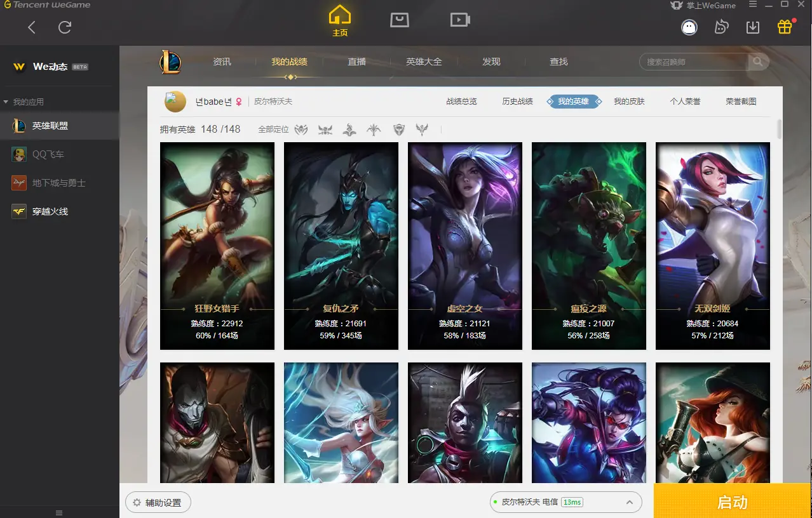Click the hero list vertical scrollbar
The width and height of the screenshot is (812, 518).
click(x=780, y=129)
